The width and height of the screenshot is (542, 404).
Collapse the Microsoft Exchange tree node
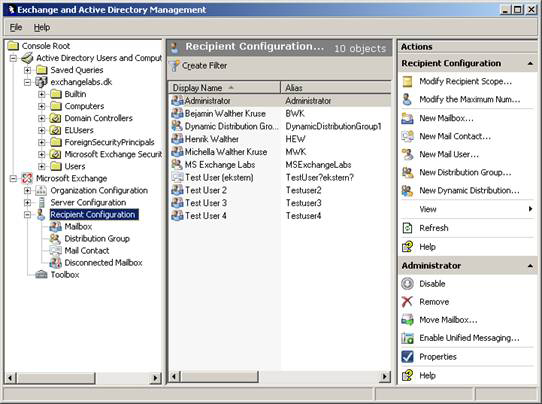pos(13,178)
